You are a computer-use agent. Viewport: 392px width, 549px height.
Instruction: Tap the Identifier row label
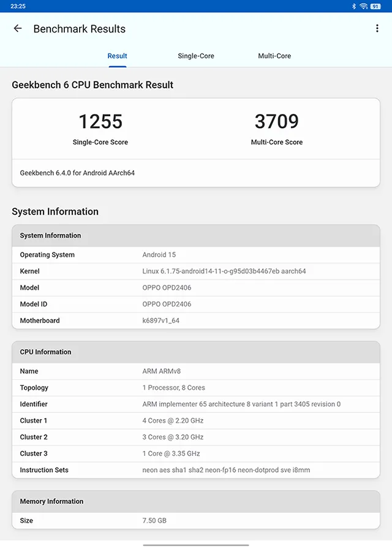[34, 404]
